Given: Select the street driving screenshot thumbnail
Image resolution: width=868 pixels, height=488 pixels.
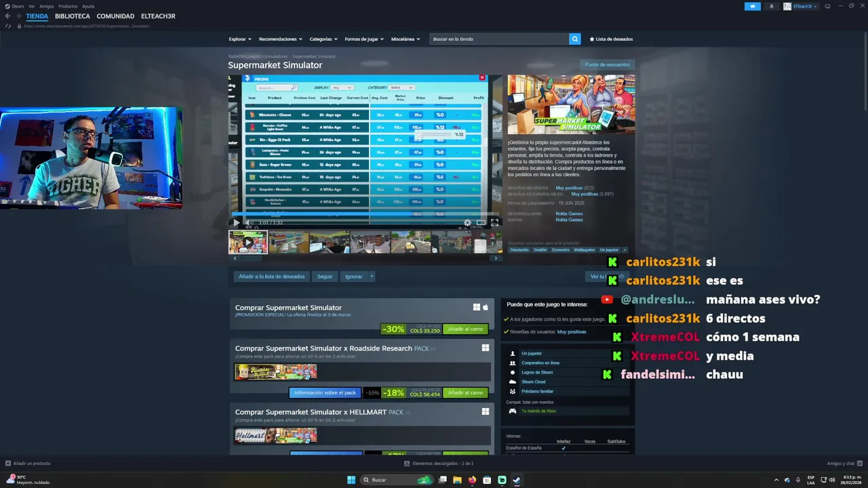Looking at the screenshot, I should 411,242.
